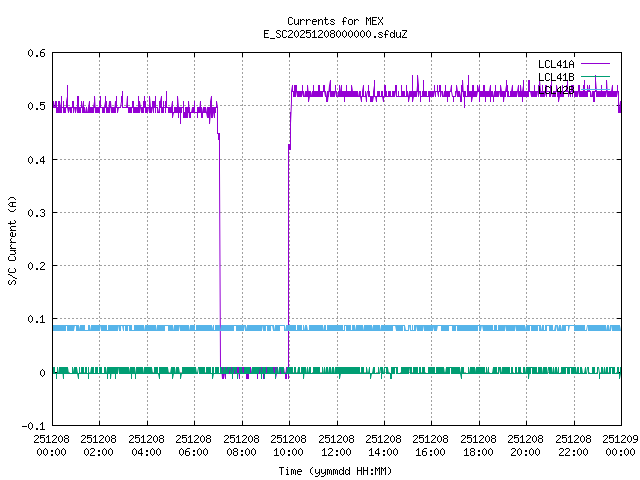Click the 0.3 value on the y-axis
Screen dimensions: 640x480
[x=36, y=213]
